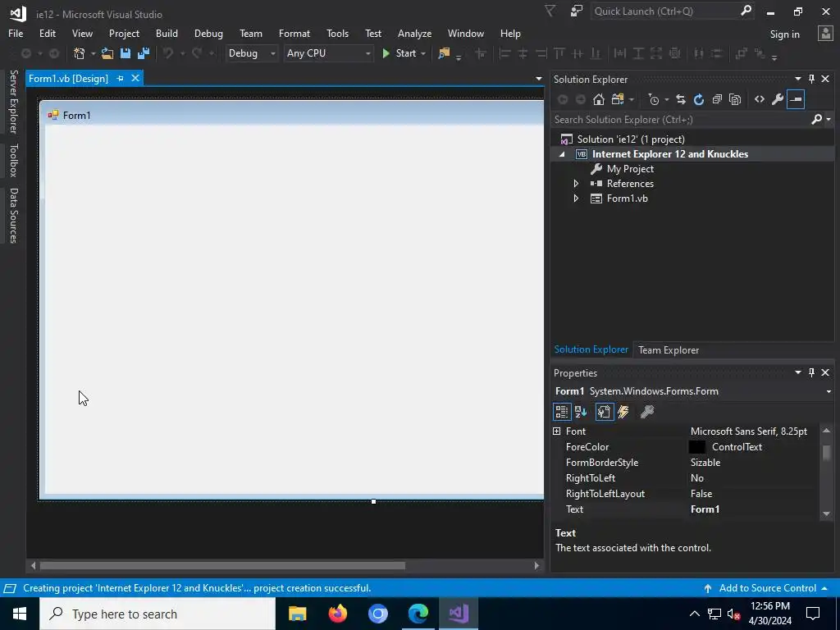Screen dimensions: 840x630
Task: Click the New Project toolbar icon
Action: click(80, 53)
